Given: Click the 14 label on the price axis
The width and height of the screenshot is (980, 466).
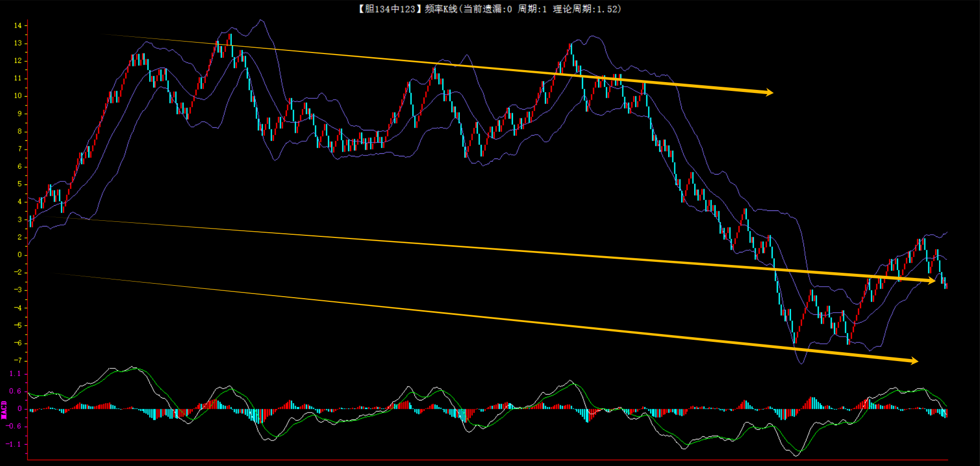Looking at the screenshot, I should click(18, 25).
